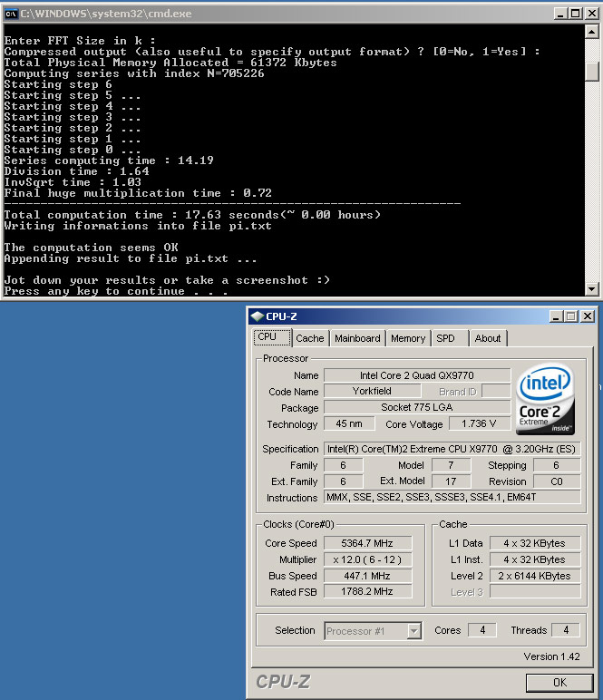Click the L1 Inst. cache value
This screenshot has width=603, height=700.
535,559
